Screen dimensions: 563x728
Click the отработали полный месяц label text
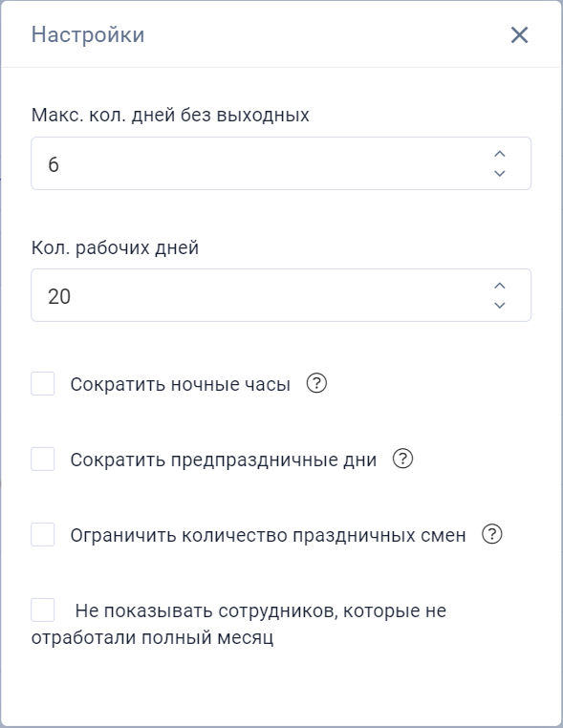pyautogui.click(x=152, y=637)
